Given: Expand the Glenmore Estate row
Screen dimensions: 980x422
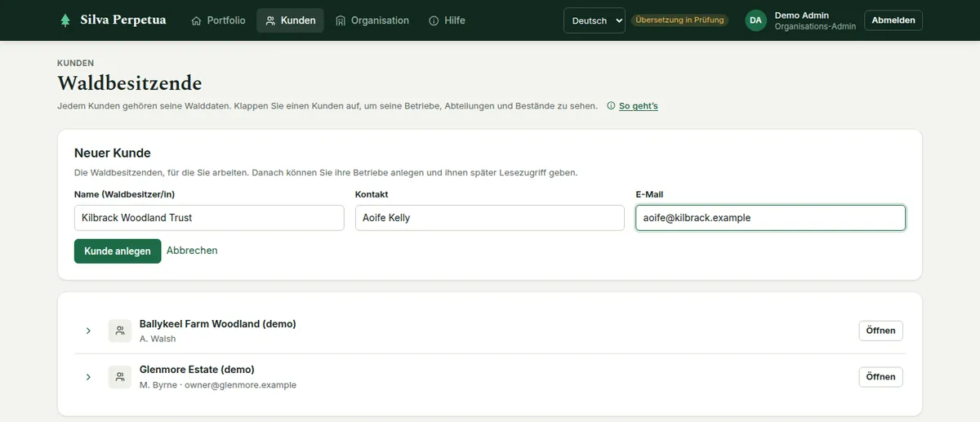Looking at the screenshot, I should click(88, 376).
